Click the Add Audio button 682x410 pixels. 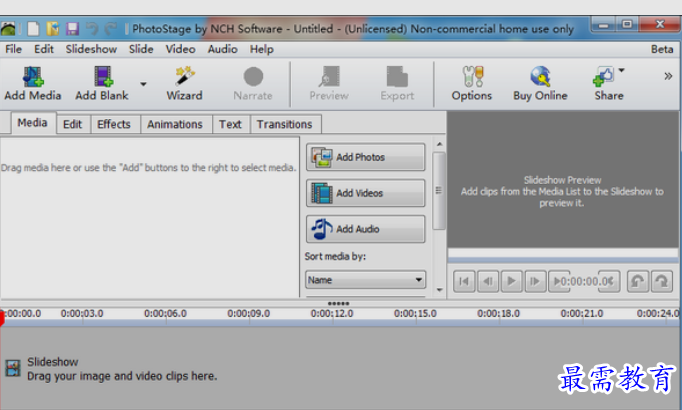pos(365,229)
